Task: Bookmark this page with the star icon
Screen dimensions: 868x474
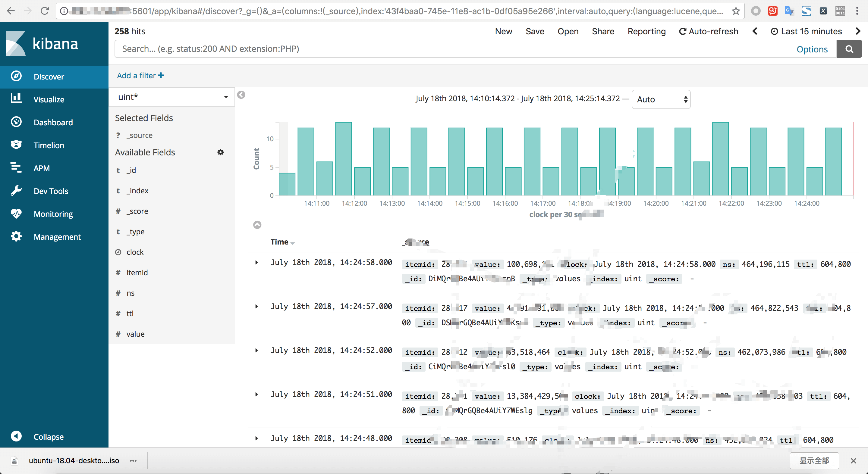Action: pos(736,11)
